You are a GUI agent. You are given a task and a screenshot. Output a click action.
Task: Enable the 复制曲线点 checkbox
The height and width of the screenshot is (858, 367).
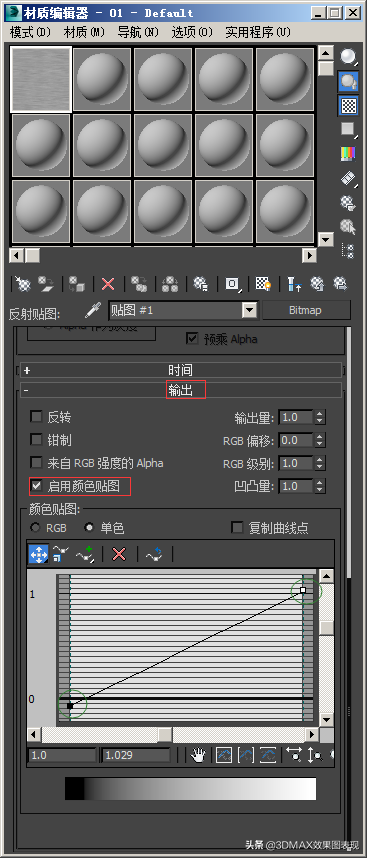[x=237, y=527]
